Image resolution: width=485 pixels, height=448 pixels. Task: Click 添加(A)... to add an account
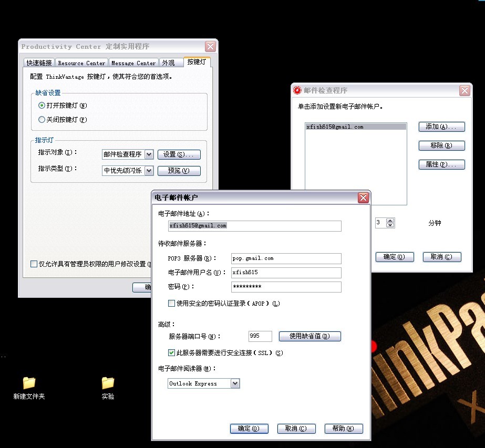pos(442,127)
